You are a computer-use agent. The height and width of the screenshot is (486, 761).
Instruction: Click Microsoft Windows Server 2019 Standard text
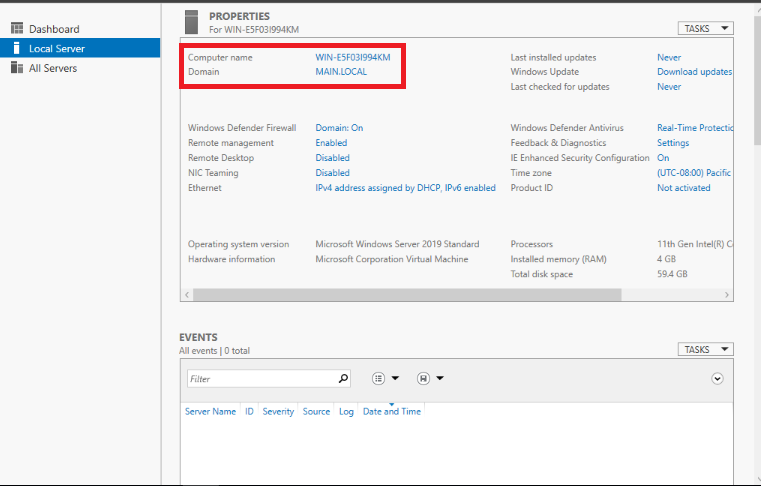tap(397, 244)
